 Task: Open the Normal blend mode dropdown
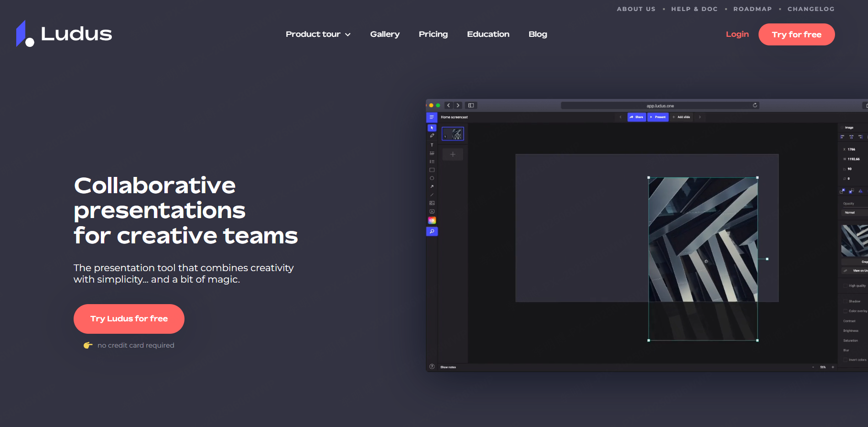click(x=854, y=213)
